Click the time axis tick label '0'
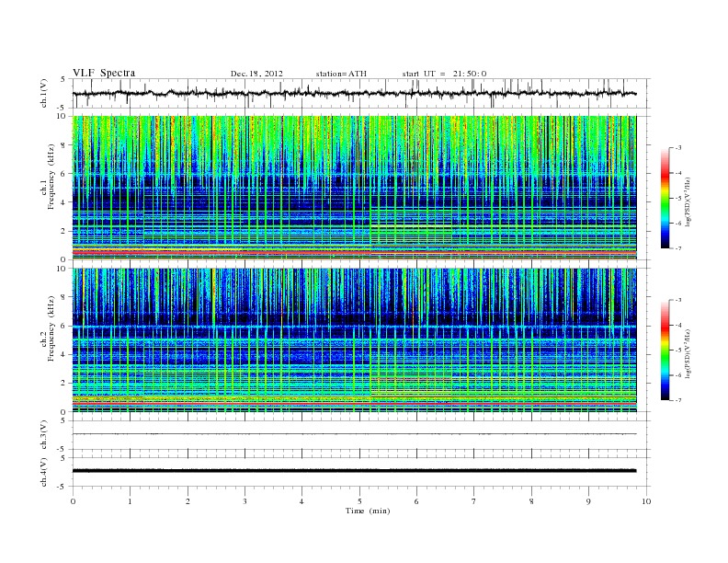 pos(73,501)
